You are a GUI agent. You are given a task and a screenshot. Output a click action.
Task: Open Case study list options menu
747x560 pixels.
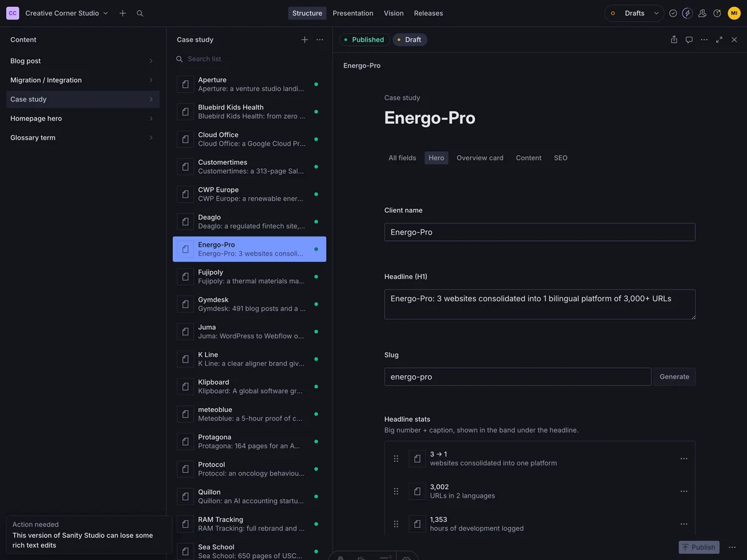click(x=319, y=40)
